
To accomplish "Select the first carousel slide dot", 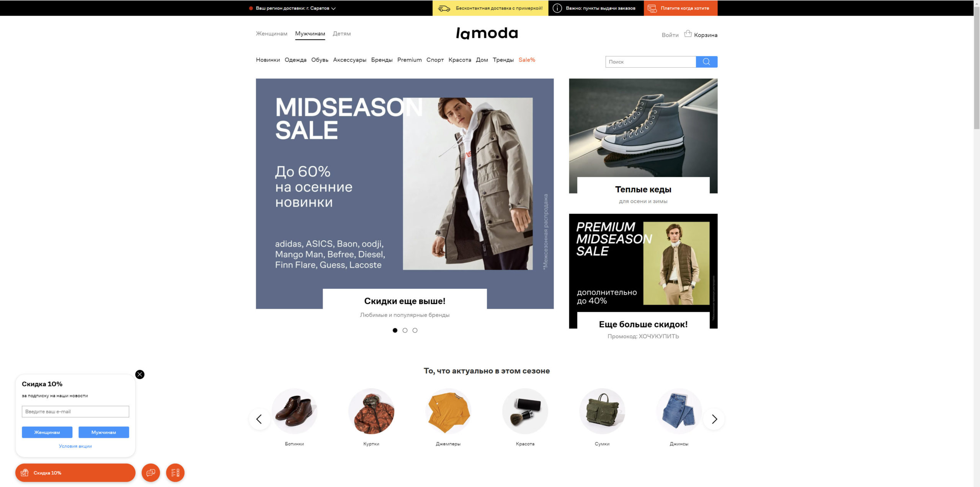I will [395, 331].
